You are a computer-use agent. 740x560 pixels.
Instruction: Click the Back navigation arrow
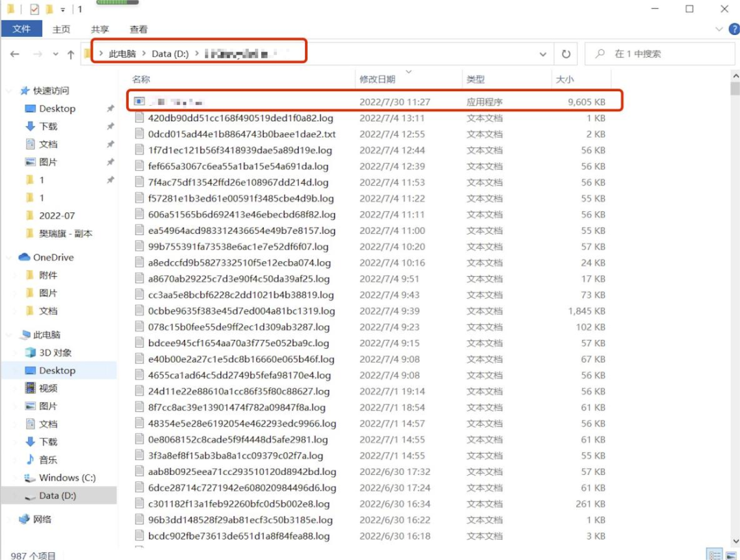click(15, 54)
